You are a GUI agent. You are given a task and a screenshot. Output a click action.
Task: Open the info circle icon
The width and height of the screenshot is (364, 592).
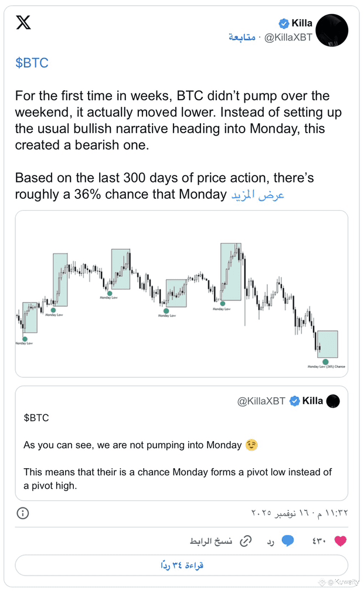[x=23, y=513]
